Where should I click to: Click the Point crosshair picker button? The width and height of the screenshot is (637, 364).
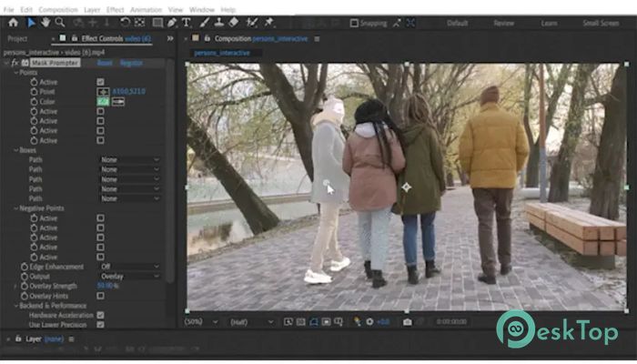pyautogui.click(x=103, y=92)
